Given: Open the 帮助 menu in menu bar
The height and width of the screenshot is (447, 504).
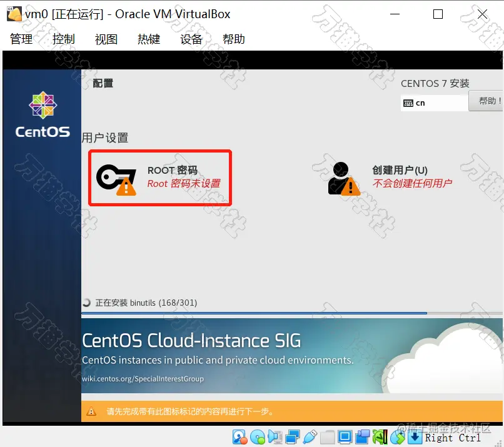Looking at the screenshot, I should 234,39.
